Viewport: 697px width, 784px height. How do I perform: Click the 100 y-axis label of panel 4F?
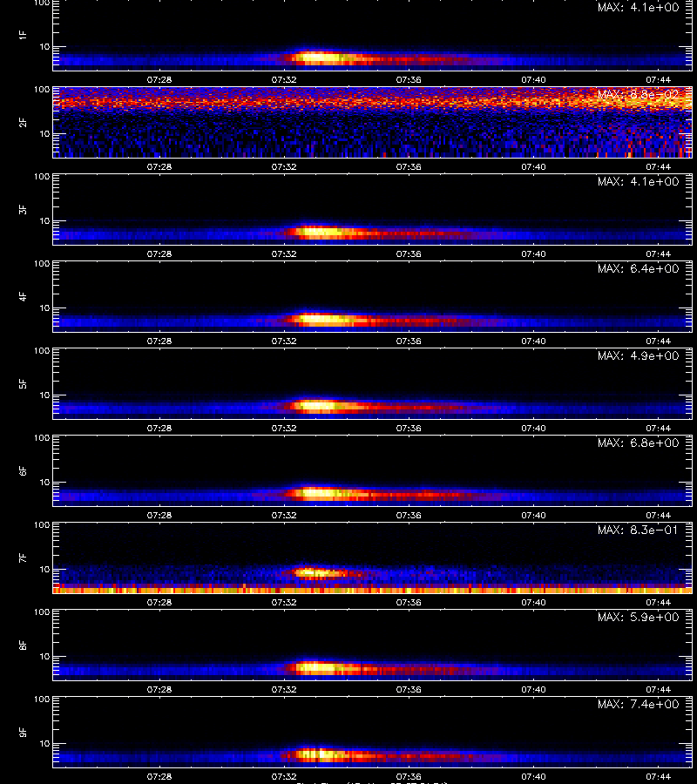point(42,263)
